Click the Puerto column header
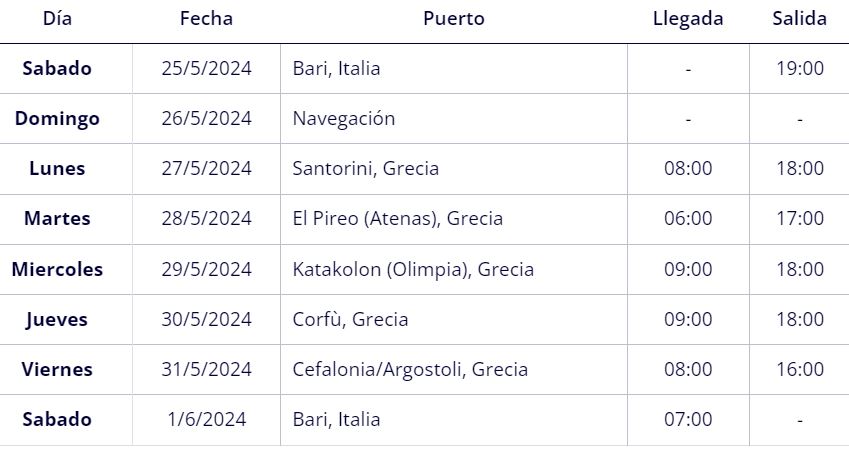This screenshot has width=849, height=459. point(454,18)
